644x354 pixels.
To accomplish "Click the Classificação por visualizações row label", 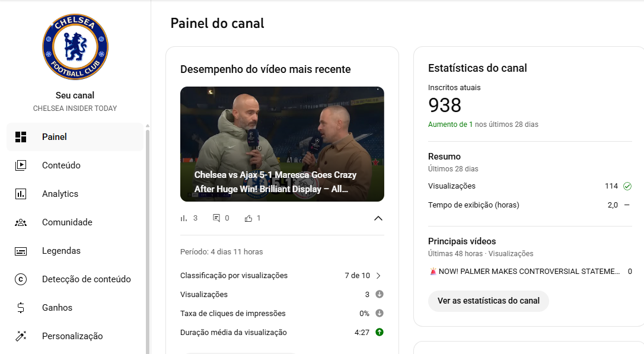I will pos(234,276).
